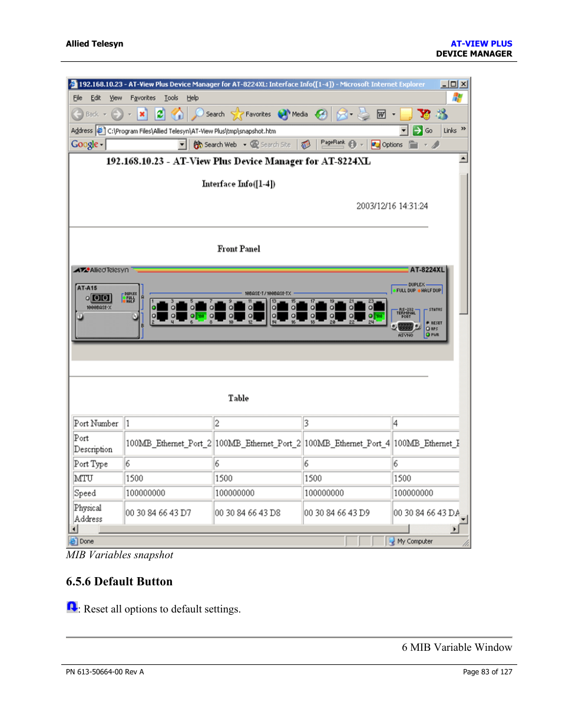Open the PageRank info dropdown
562x728 pixels.
[x=361, y=144]
